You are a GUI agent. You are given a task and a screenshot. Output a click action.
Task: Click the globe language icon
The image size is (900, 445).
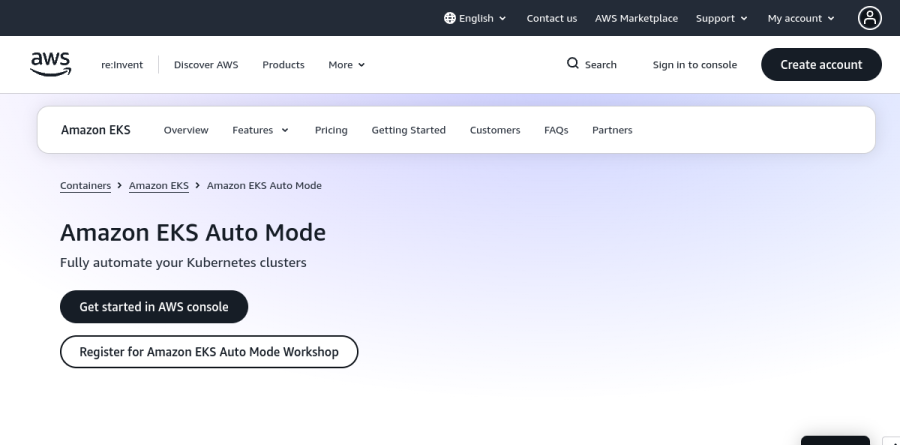click(449, 18)
